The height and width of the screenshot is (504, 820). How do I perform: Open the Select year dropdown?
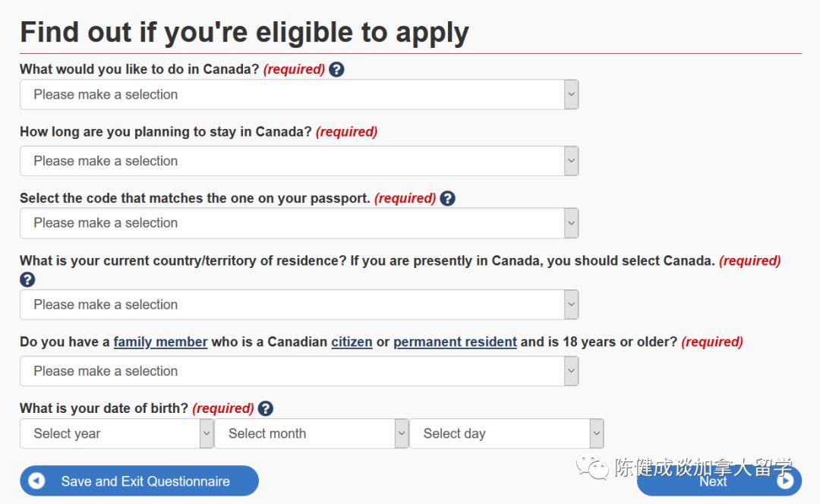pyautogui.click(x=116, y=434)
